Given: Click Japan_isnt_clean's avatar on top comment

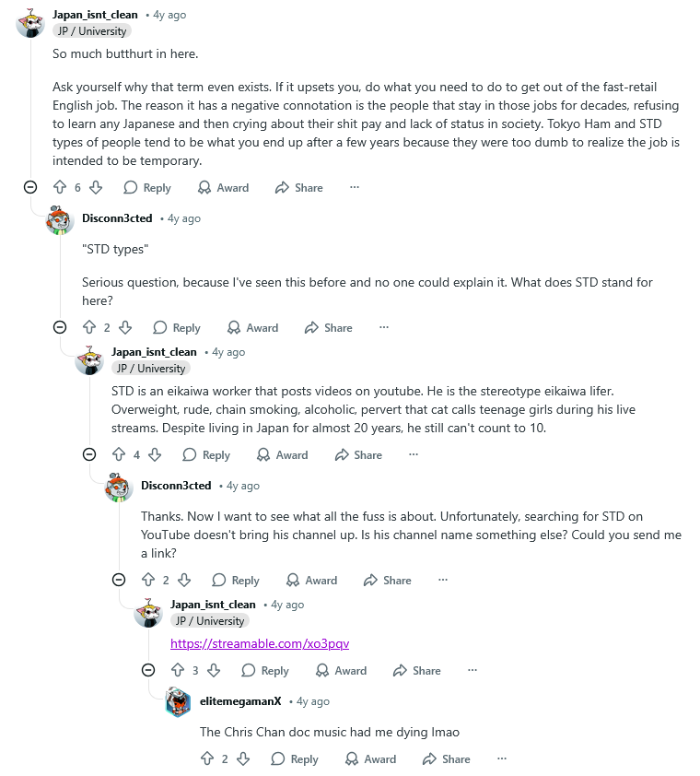Looking at the screenshot, I should pos(30,22).
